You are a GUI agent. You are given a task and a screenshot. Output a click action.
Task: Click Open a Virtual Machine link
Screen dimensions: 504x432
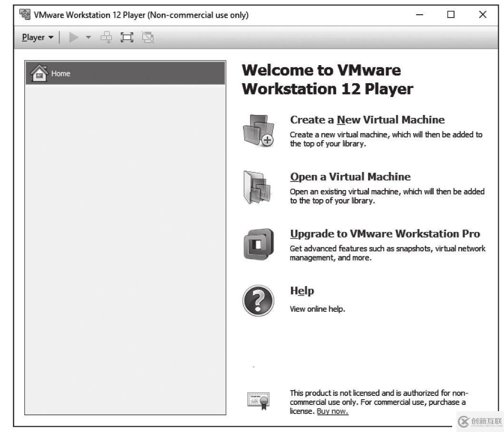coord(350,177)
